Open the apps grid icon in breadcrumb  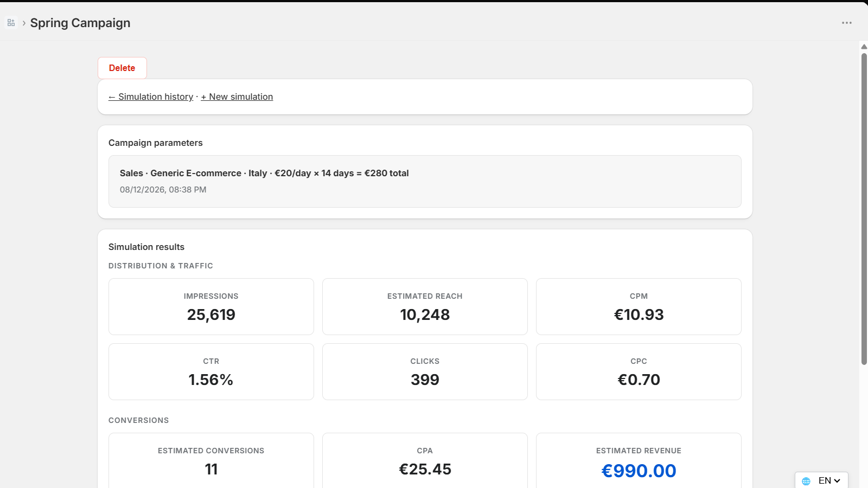(11, 23)
